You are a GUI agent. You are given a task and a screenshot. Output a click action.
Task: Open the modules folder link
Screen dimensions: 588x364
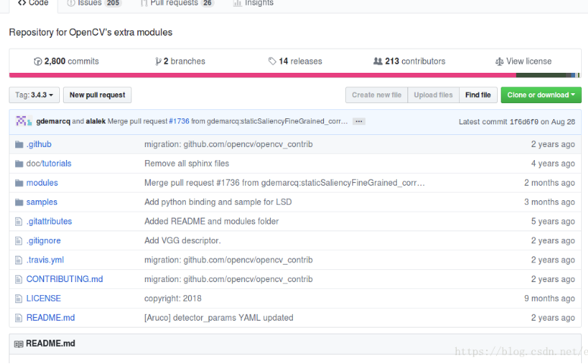[x=42, y=183]
